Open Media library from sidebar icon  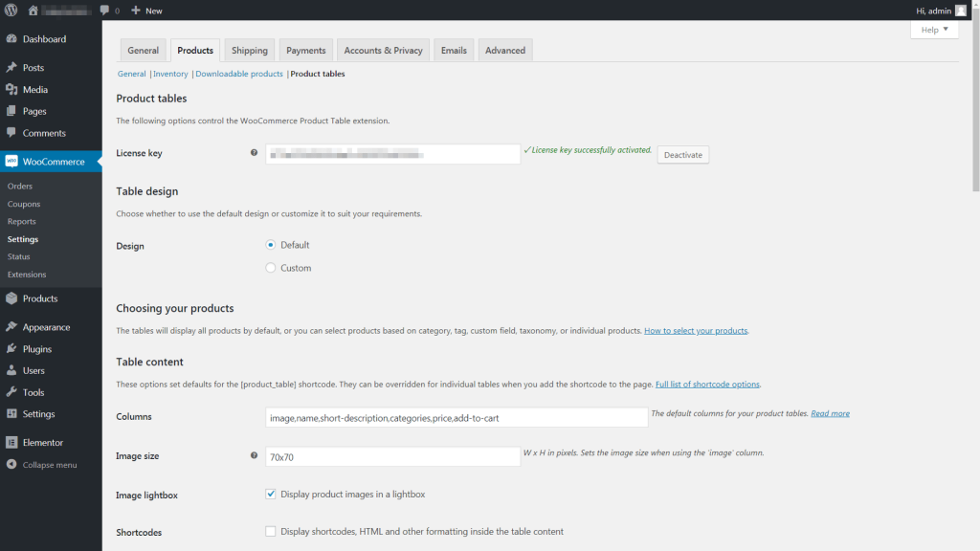click(11, 90)
